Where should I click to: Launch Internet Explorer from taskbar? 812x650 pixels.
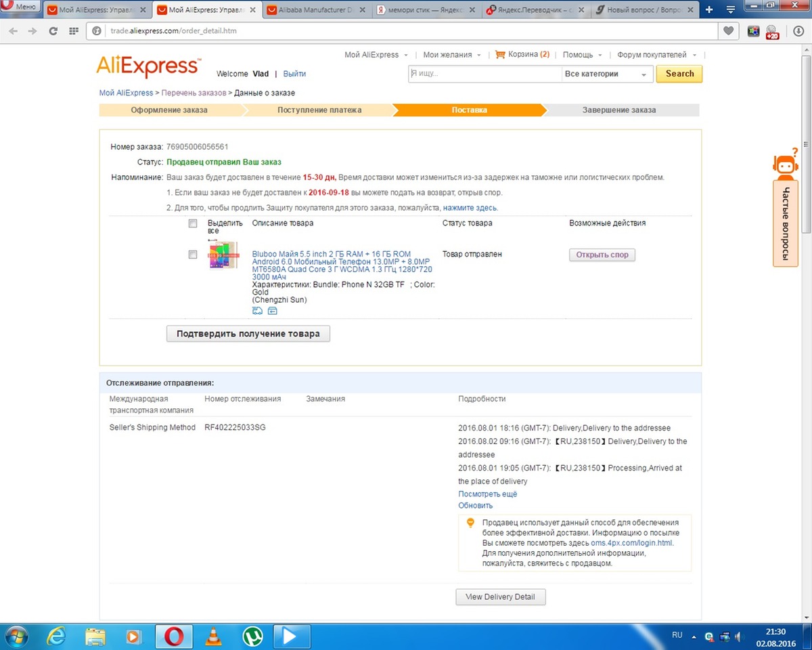(56, 636)
